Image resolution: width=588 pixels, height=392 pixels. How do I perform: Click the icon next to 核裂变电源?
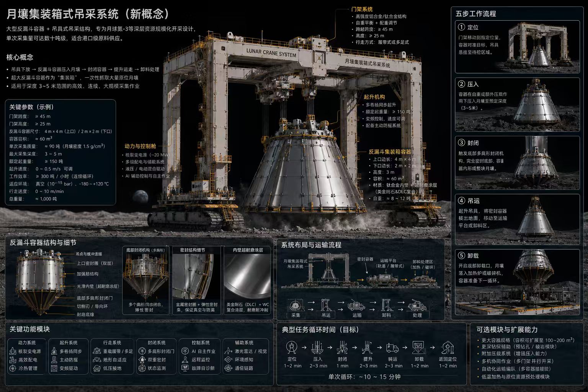13,351
